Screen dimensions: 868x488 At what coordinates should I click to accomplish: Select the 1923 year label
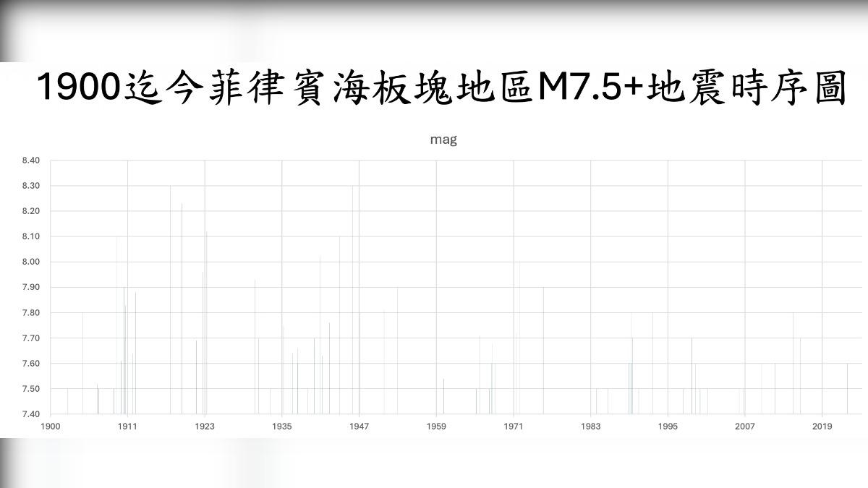coord(205,427)
